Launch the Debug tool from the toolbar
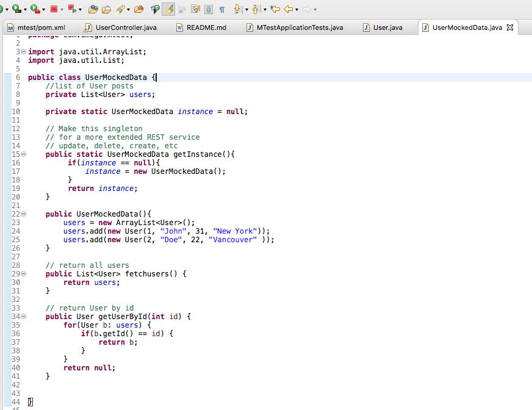The width and height of the screenshot is (532, 410). (34, 9)
